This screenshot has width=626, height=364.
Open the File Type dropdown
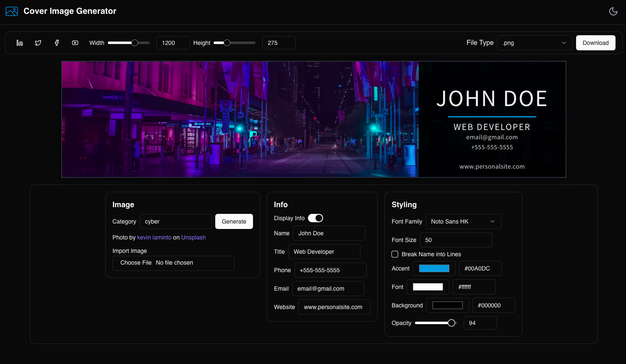tap(535, 43)
